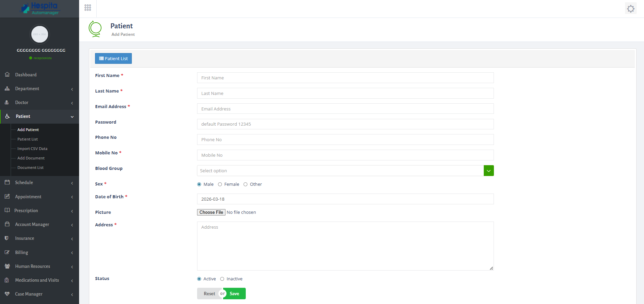Click the Appointment edit icon

click(7, 196)
